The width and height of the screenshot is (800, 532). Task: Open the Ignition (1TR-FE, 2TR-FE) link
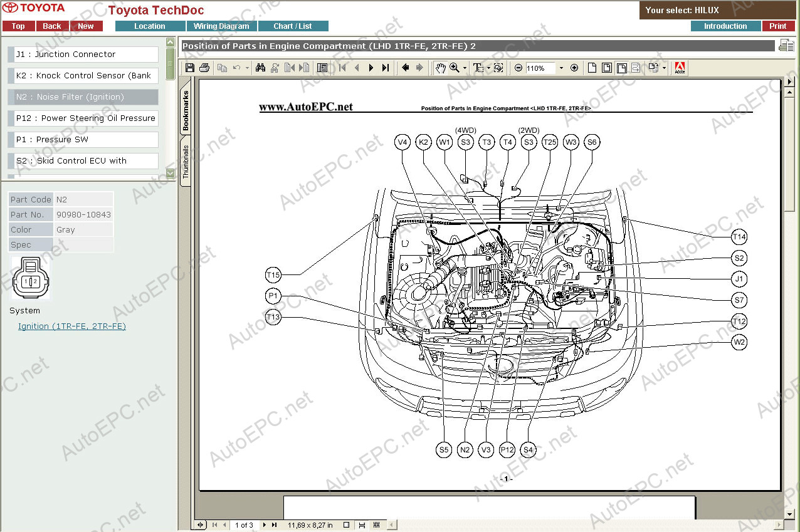[x=72, y=326]
